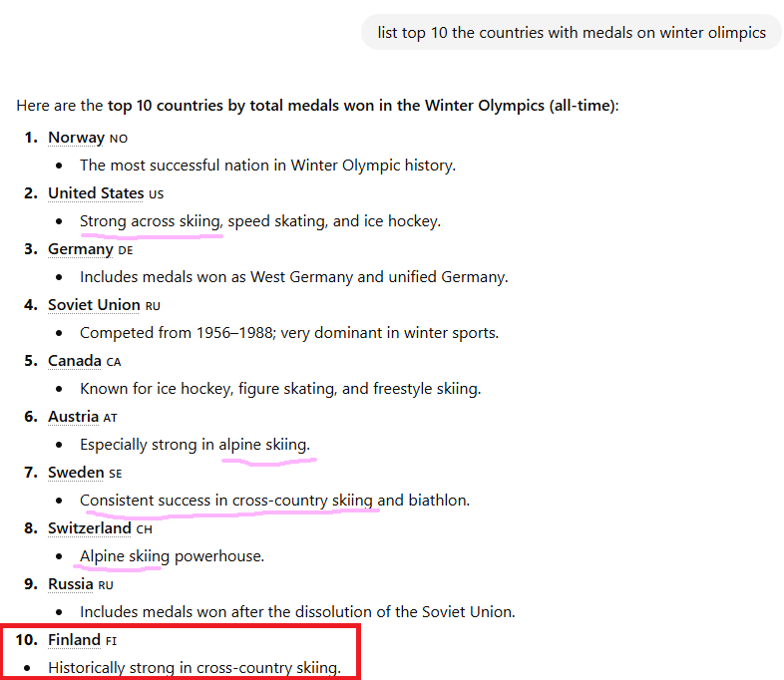Click the United States country link
Viewport: 784px width, 680px height.
point(96,193)
